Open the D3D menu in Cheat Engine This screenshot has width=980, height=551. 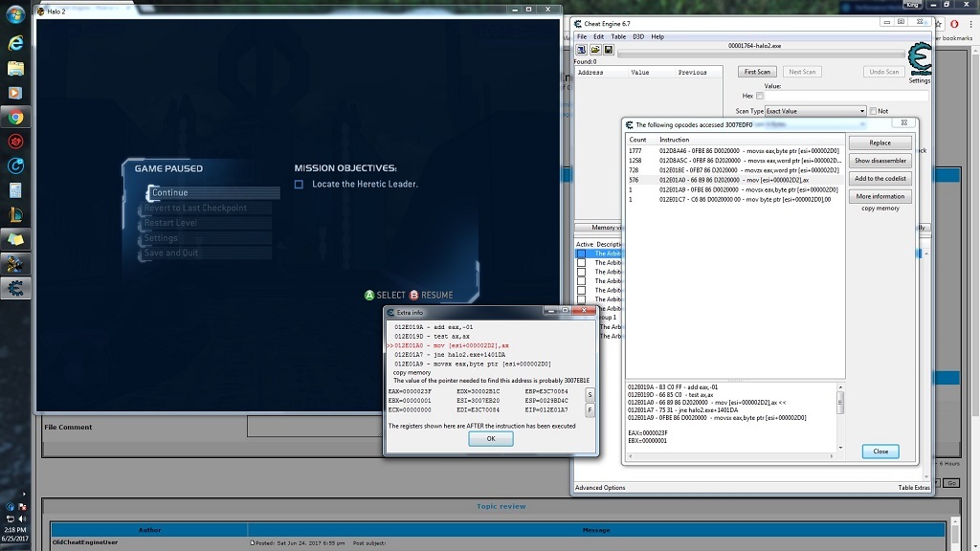coord(638,37)
